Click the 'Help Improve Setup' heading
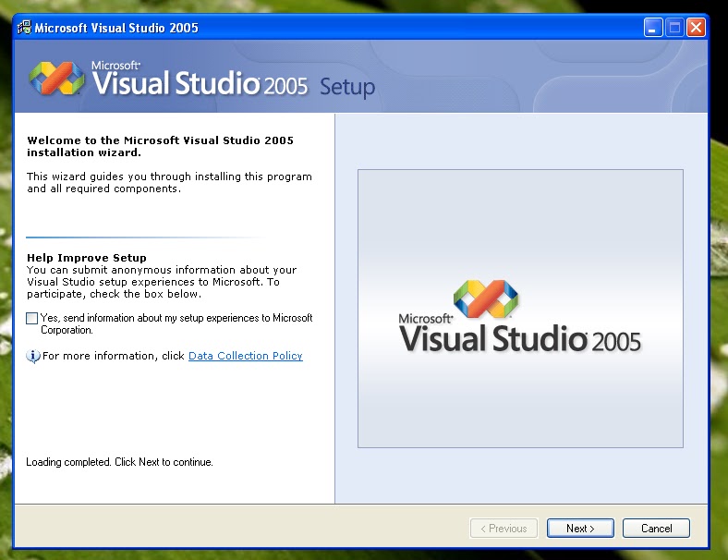 click(x=87, y=258)
